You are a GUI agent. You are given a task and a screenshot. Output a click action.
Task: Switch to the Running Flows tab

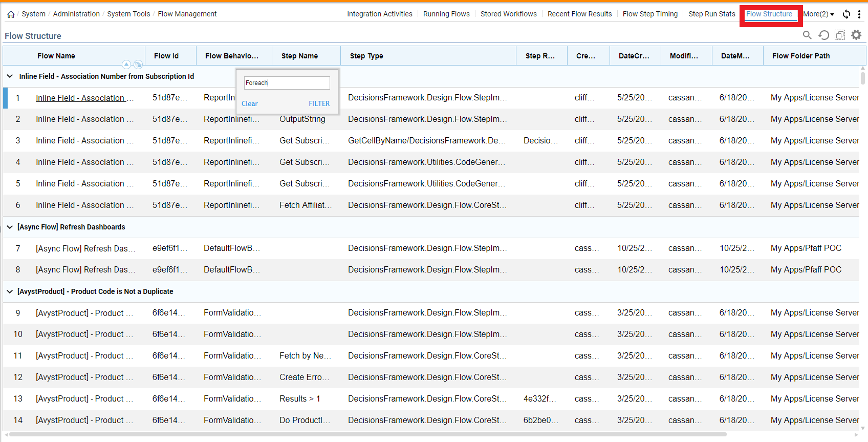pyautogui.click(x=446, y=14)
